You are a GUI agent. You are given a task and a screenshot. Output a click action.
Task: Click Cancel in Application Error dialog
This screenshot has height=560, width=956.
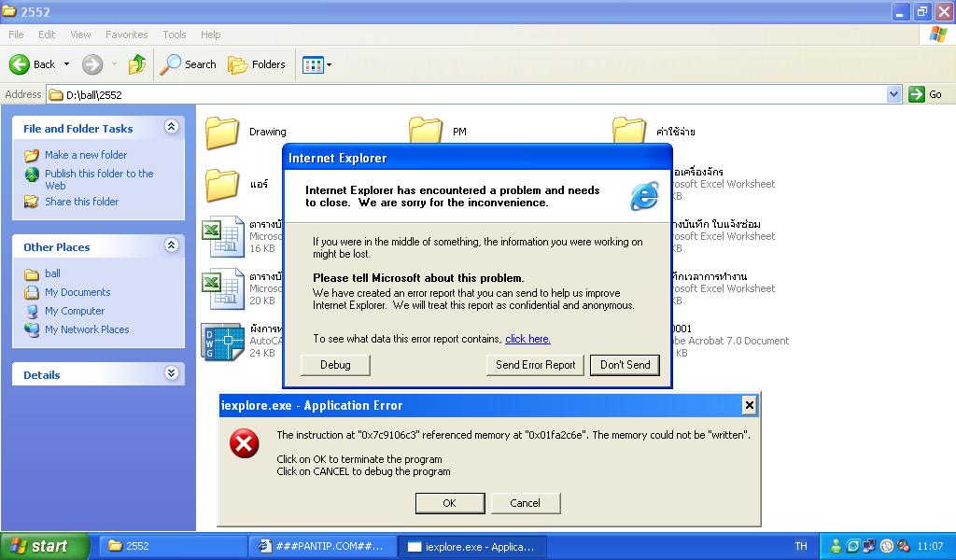525,503
